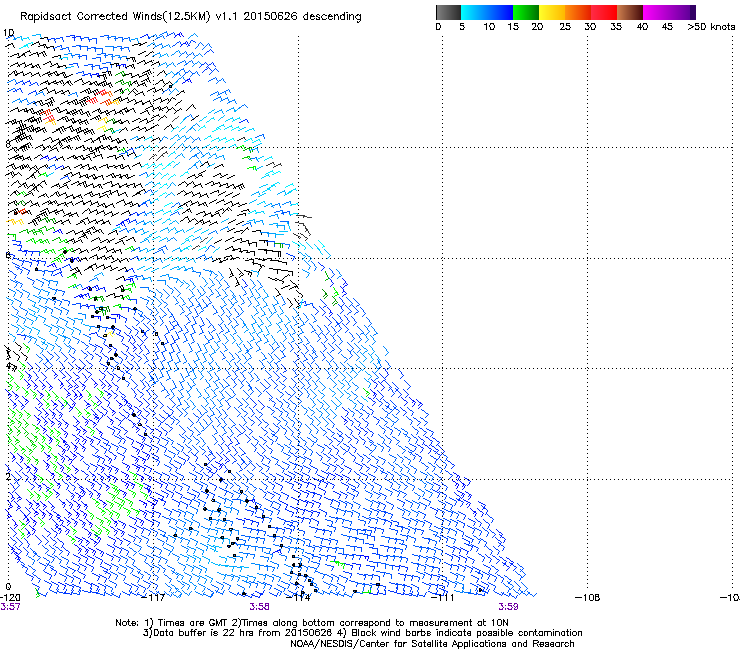Pick the brown 35–40 knots color segment
Viewport: 740px width, 650px height.
[630, 12]
